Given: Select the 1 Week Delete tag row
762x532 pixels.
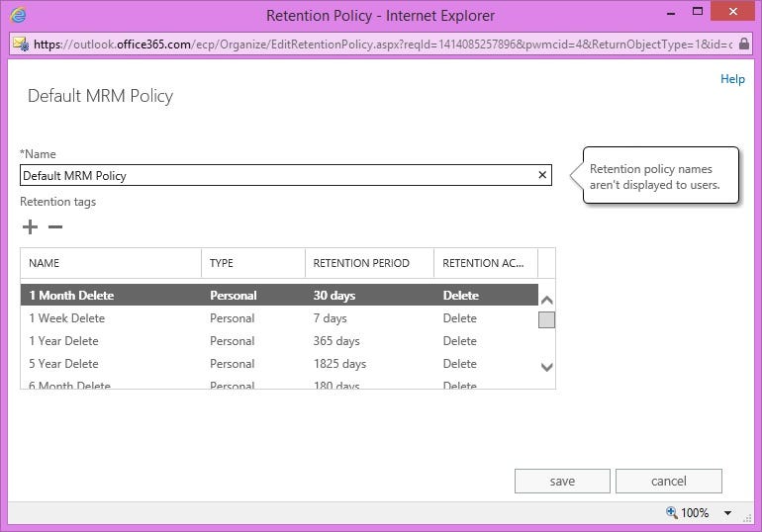Looking at the screenshot, I should [x=277, y=318].
